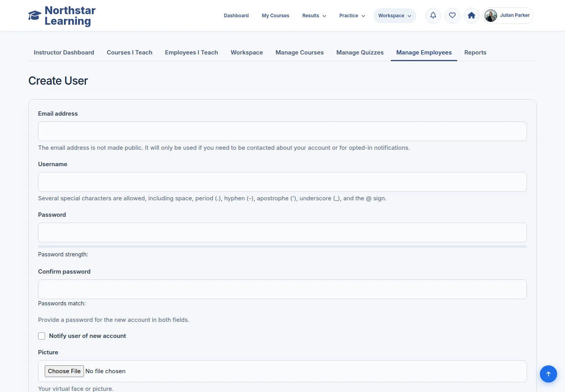Switch to the Instructor Dashboard tab
This screenshot has width=565, height=392.
64,53
